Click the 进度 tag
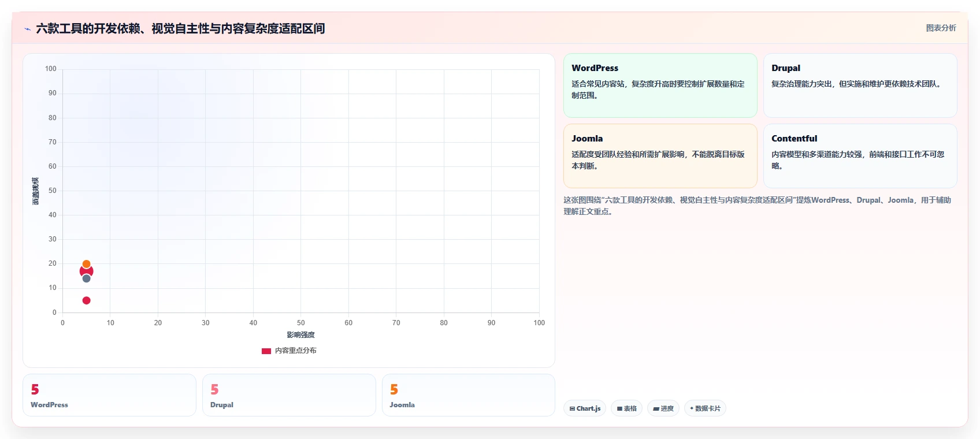The image size is (980, 439). [663, 408]
